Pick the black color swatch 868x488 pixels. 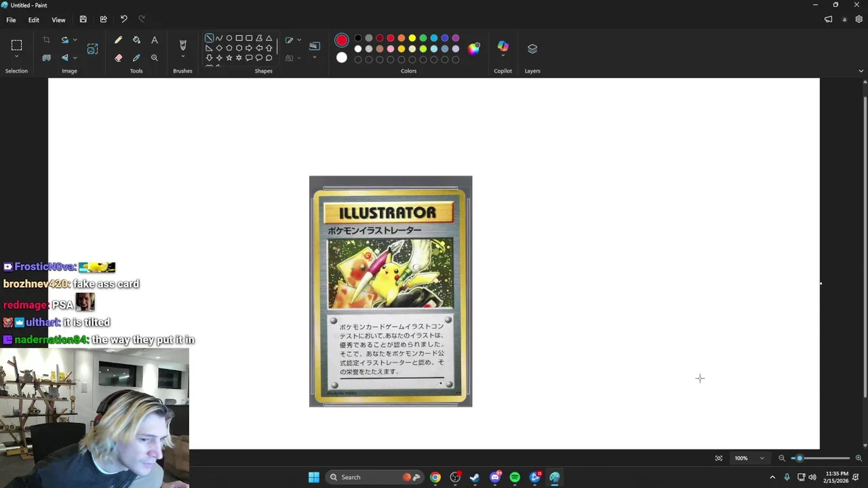(358, 38)
